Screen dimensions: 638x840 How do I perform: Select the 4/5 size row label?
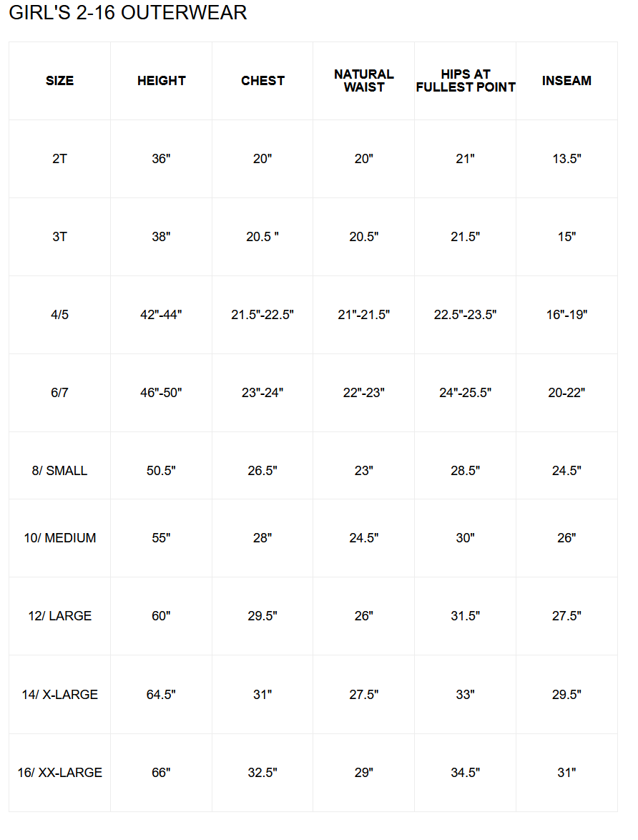pyautogui.click(x=59, y=315)
